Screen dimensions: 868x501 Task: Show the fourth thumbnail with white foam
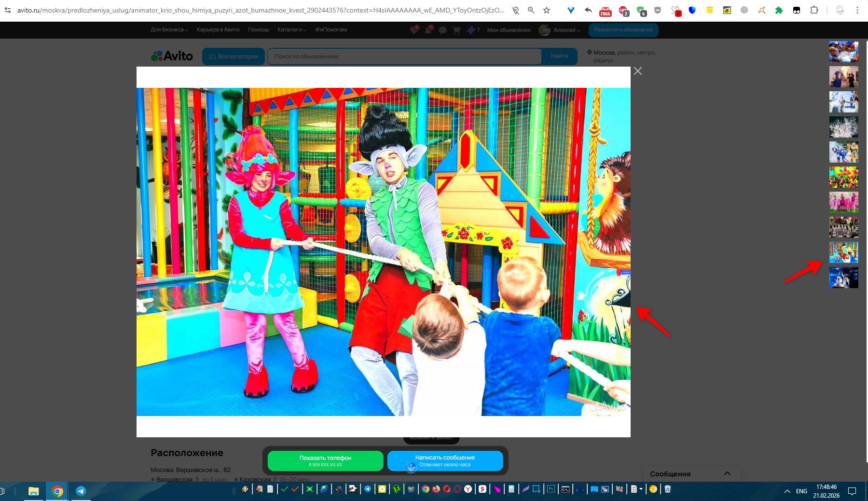[843, 127]
